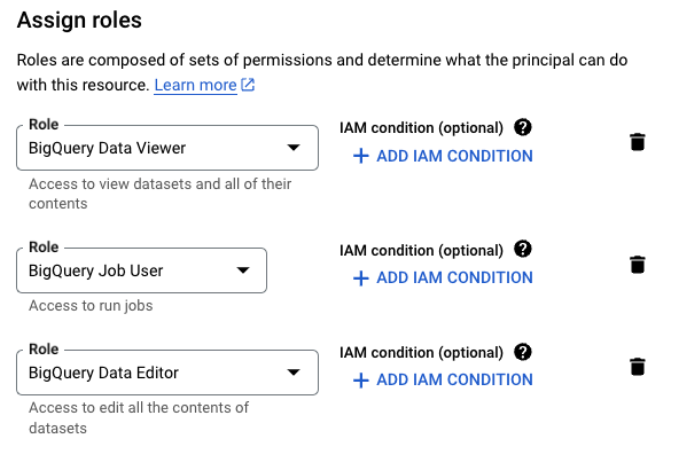
Task: Remove the BigQuery Data Editor role
Action: pyautogui.click(x=637, y=366)
